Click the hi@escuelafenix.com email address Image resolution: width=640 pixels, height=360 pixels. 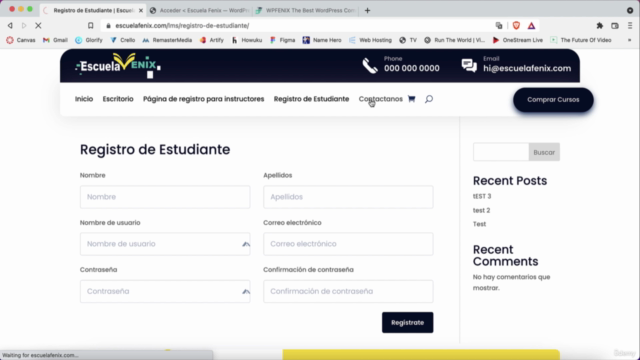click(527, 69)
